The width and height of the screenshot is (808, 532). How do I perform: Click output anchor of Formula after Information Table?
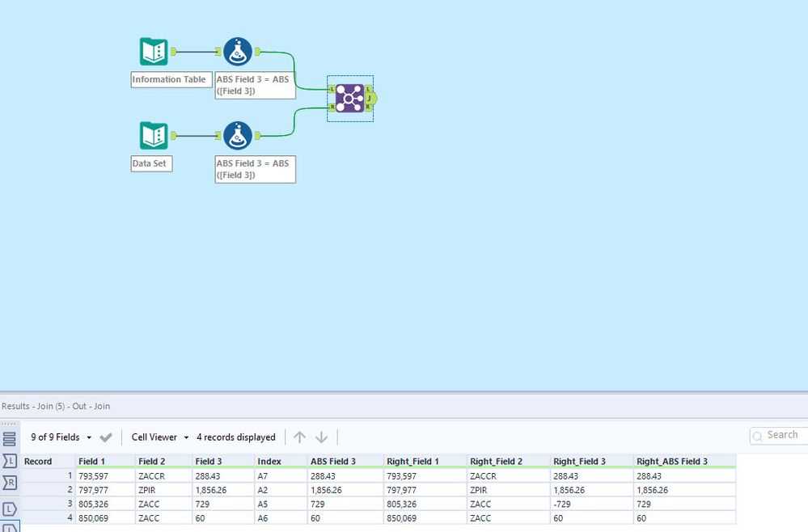[258, 52]
